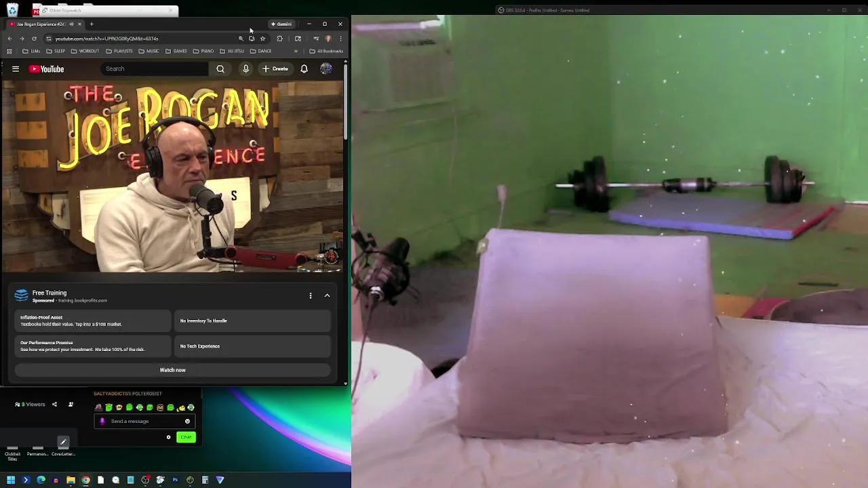Open the PIANO bookmark folder
The width and height of the screenshot is (868, 488).
[x=203, y=51]
